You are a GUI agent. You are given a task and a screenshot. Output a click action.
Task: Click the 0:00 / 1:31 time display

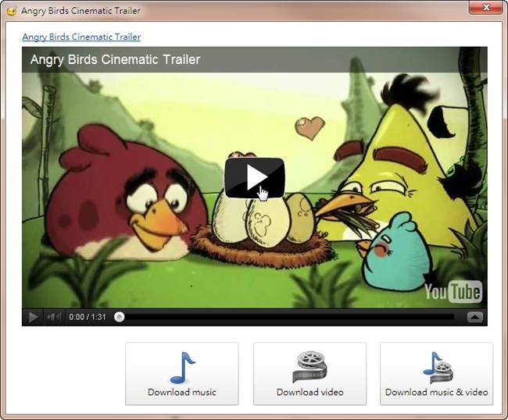(88, 317)
